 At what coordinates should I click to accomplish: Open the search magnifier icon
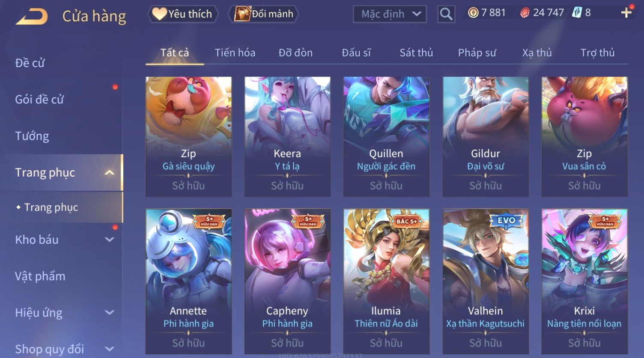click(446, 14)
